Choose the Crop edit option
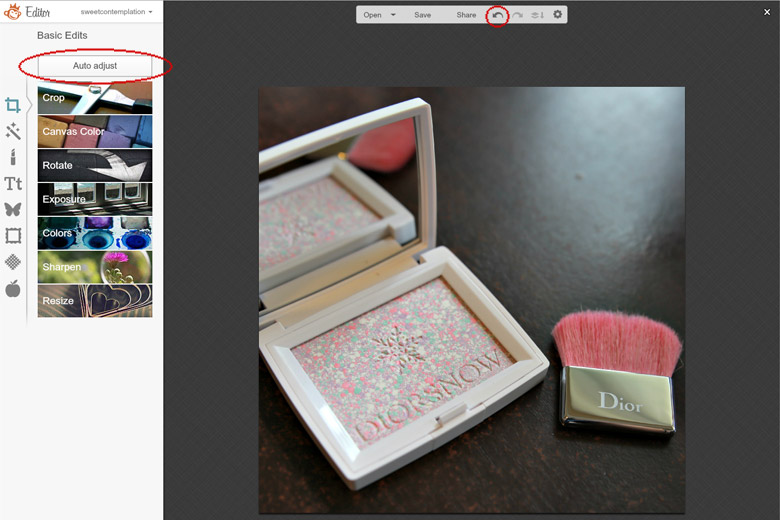The image size is (780, 520). (x=95, y=98)
